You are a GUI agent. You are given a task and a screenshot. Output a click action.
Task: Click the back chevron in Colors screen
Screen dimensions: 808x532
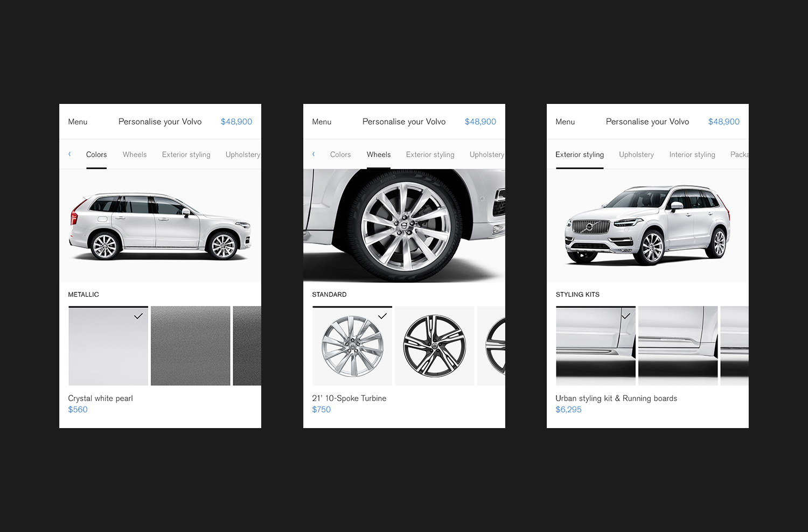click(x=69, y=154)
